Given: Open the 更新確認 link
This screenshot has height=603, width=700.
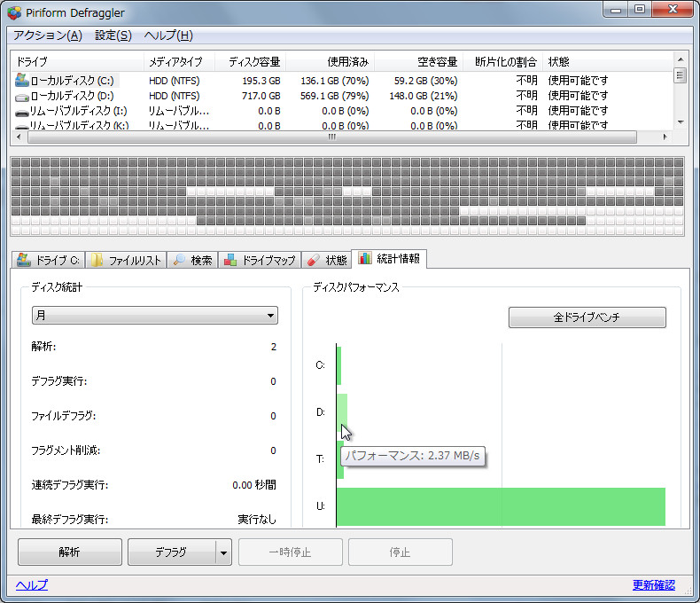Looking at the screenshot, I should click(654, 585).
